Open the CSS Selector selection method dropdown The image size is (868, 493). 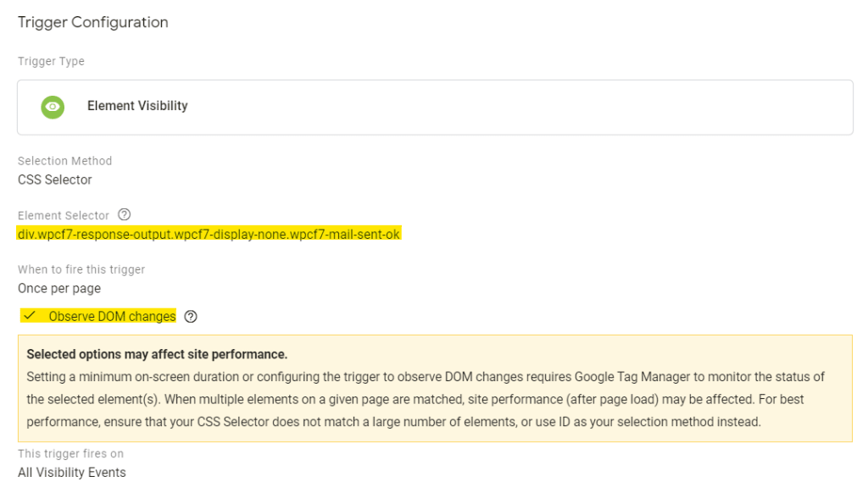pos(55,180)
